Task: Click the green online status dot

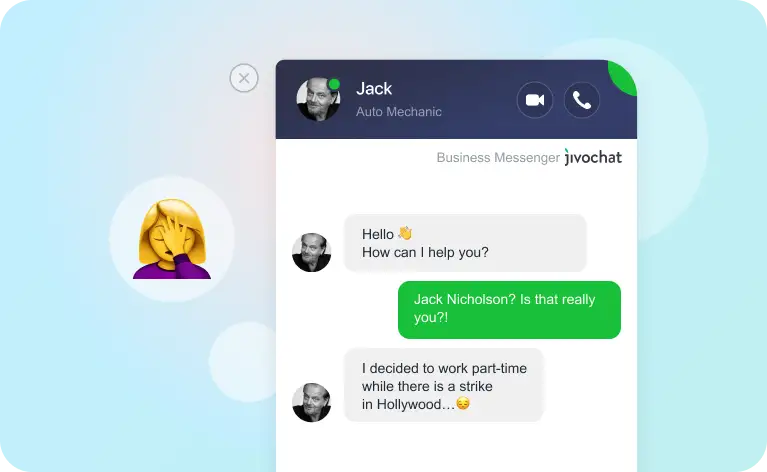Action: click(334, 85)
